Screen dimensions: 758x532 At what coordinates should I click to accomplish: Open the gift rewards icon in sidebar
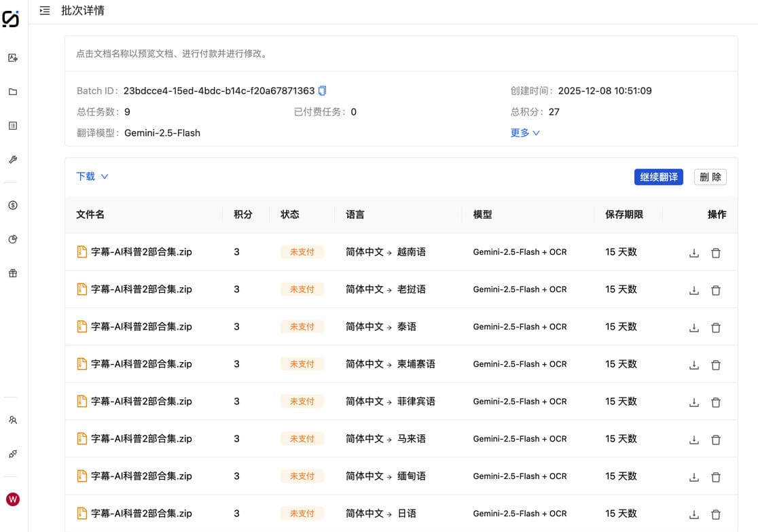point(12,272)
